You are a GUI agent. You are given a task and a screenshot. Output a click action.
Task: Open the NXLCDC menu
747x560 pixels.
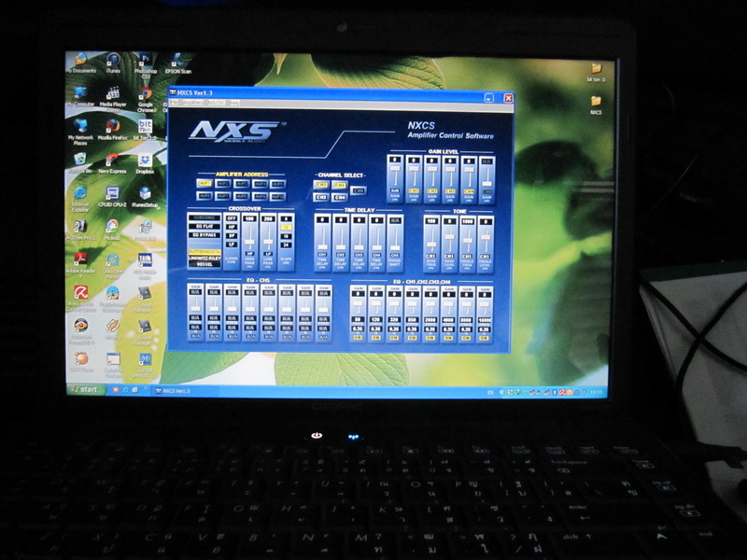(x=217, y=103)
